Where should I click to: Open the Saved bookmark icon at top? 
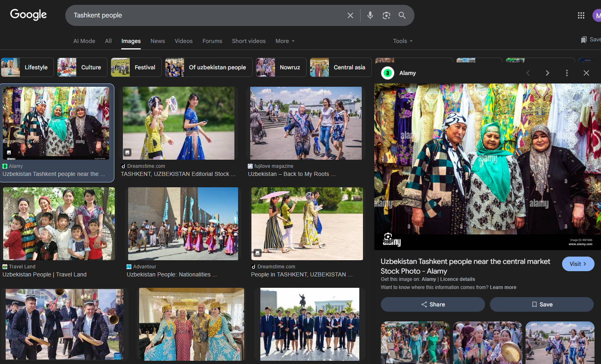click(x=584, y=40)
